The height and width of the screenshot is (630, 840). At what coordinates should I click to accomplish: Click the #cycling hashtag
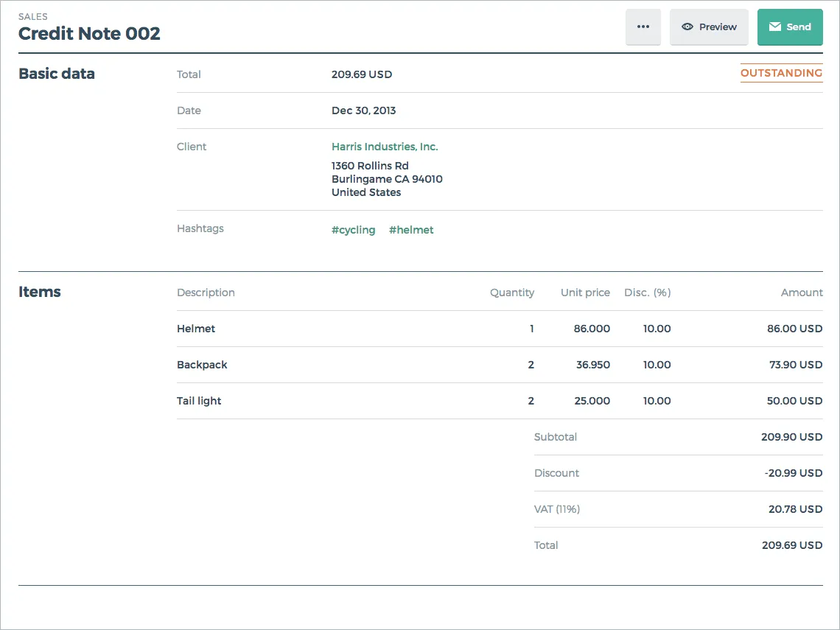pyautogui.click(x=353, y=229)
